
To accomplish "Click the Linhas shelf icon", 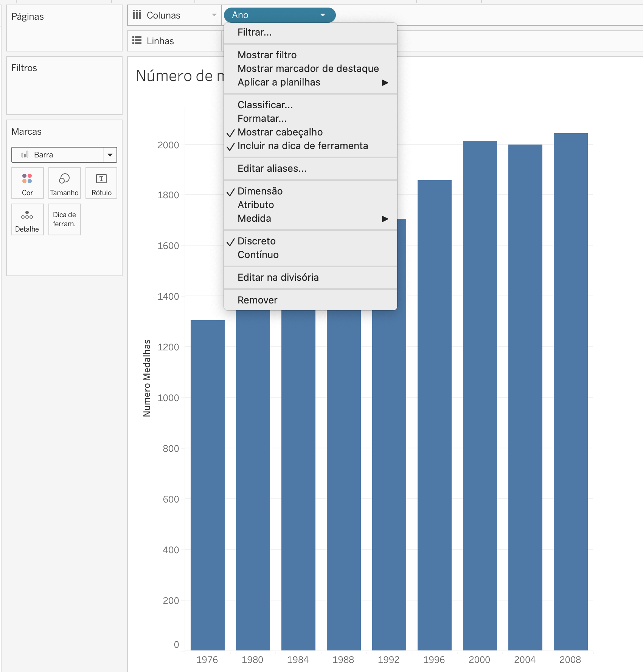I will 137,41.
